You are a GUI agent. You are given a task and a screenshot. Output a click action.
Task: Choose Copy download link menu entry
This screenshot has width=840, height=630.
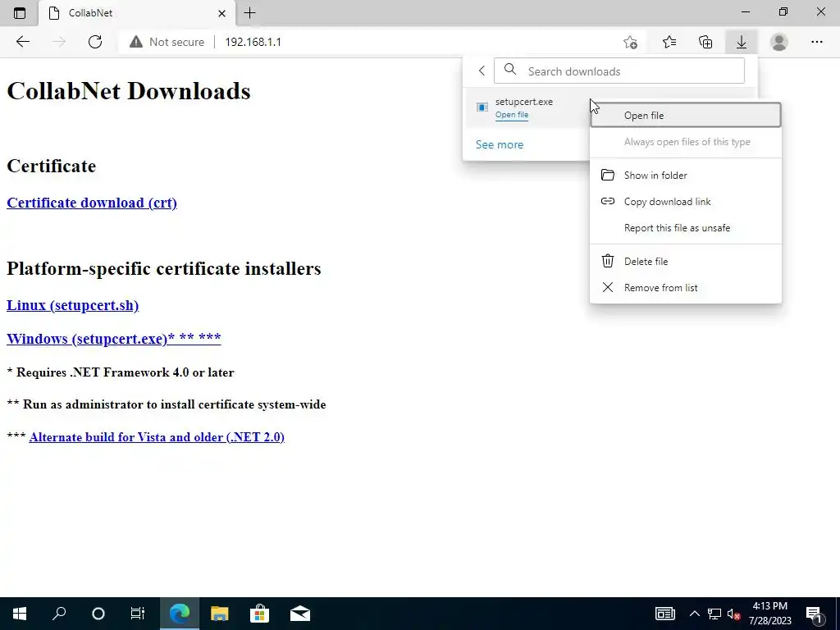(x=685, y=202)
